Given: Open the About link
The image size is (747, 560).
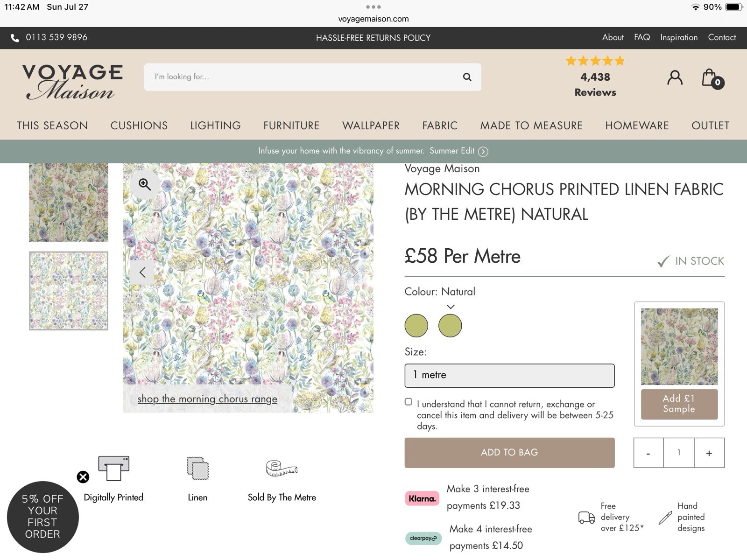Looking at the screenshot, I should coord(613,37).
